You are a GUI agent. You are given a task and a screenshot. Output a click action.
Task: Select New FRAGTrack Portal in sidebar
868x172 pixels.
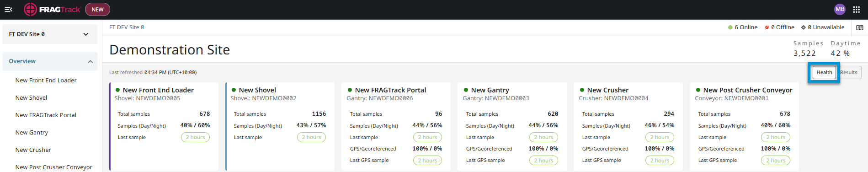46,115
